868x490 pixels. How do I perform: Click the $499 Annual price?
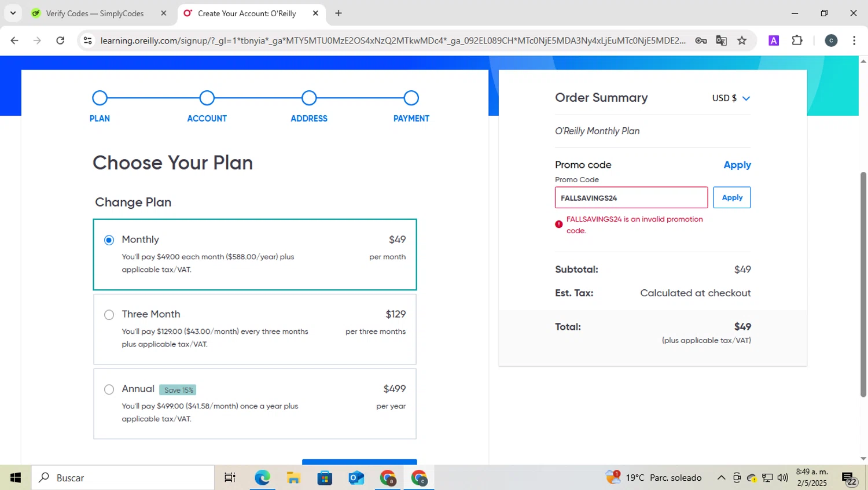pos(395,389)
